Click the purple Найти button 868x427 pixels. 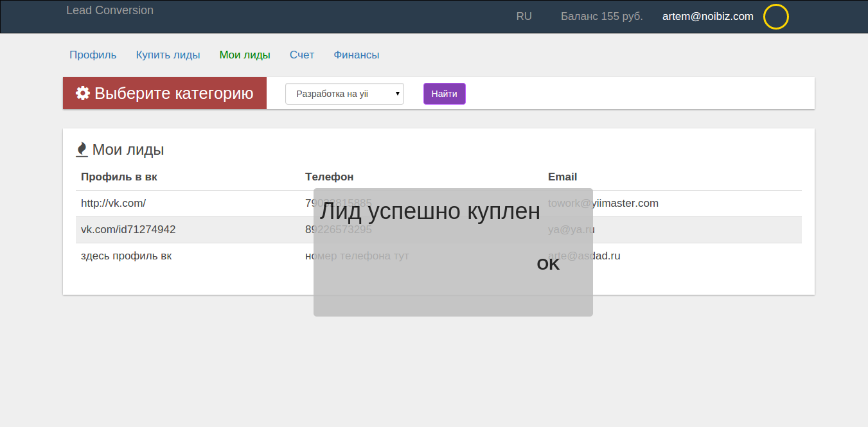point(444,94)
